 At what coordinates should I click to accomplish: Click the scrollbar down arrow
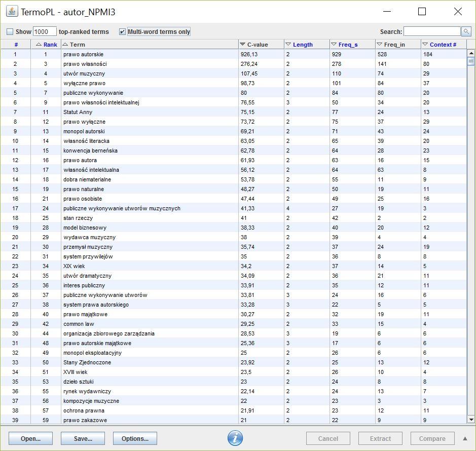471,420
